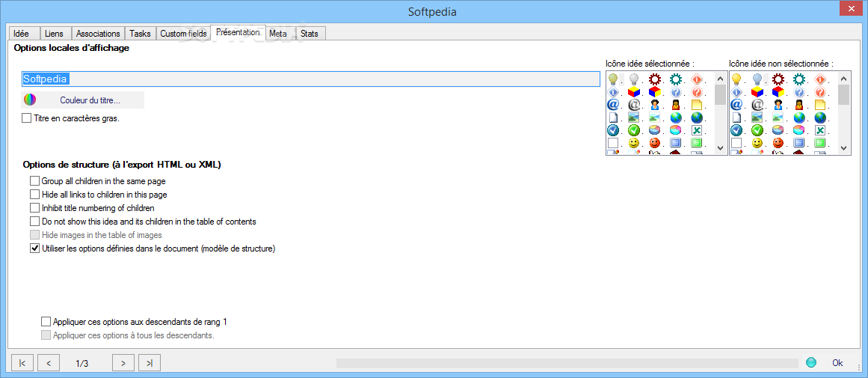Select blue checkmark circle in non-selected idea icons
868x378 pixels.
pos(736,131)
